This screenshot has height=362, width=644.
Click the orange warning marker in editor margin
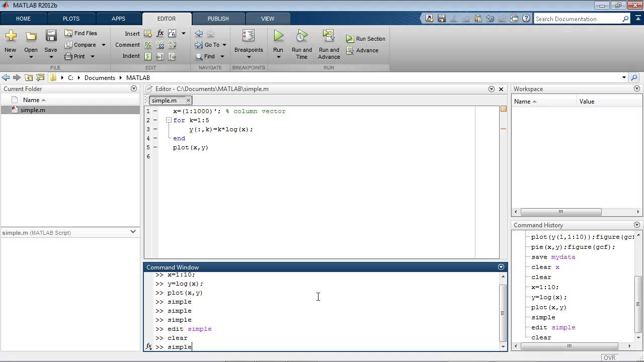[503, 129]
